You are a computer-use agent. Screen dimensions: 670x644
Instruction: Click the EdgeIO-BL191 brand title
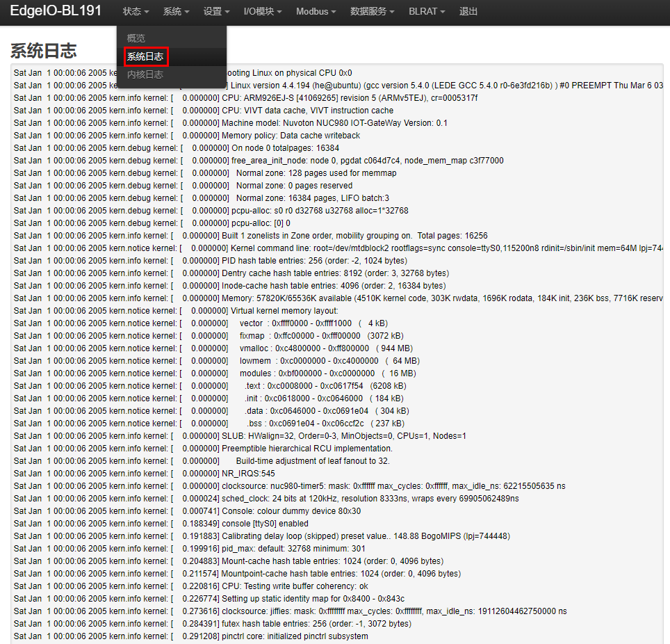pyautogui.click(x=56, y=10)
